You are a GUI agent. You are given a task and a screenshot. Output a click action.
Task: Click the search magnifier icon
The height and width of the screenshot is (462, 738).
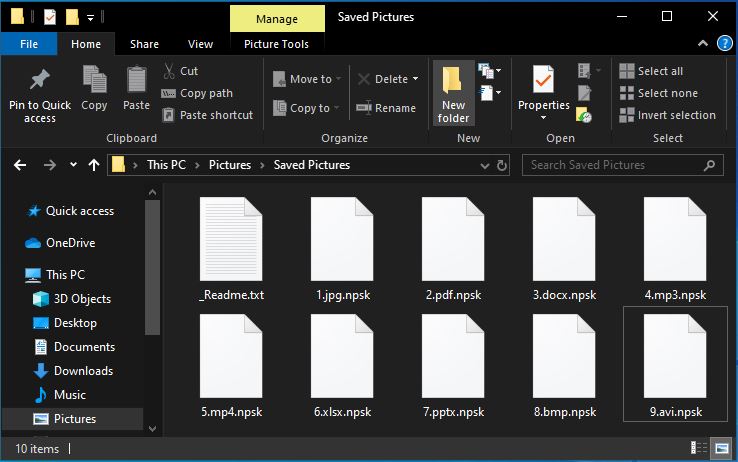[x=709, y=165]
